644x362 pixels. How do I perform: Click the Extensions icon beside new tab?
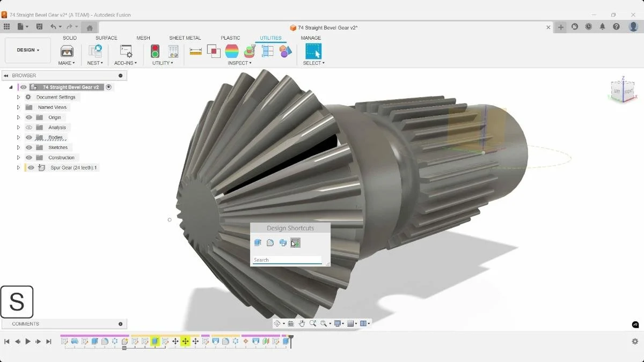[575, 27]
